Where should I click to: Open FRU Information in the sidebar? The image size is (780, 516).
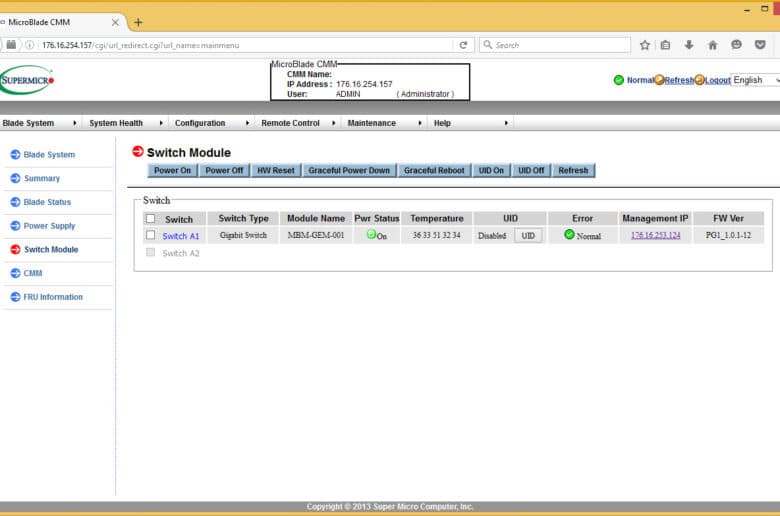(x=53, y=297)
